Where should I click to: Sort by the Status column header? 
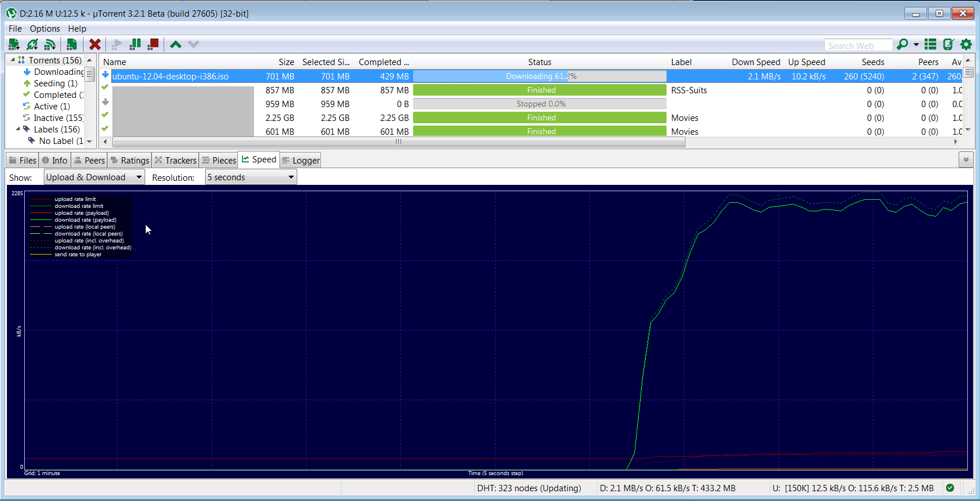tap(540, 62)
